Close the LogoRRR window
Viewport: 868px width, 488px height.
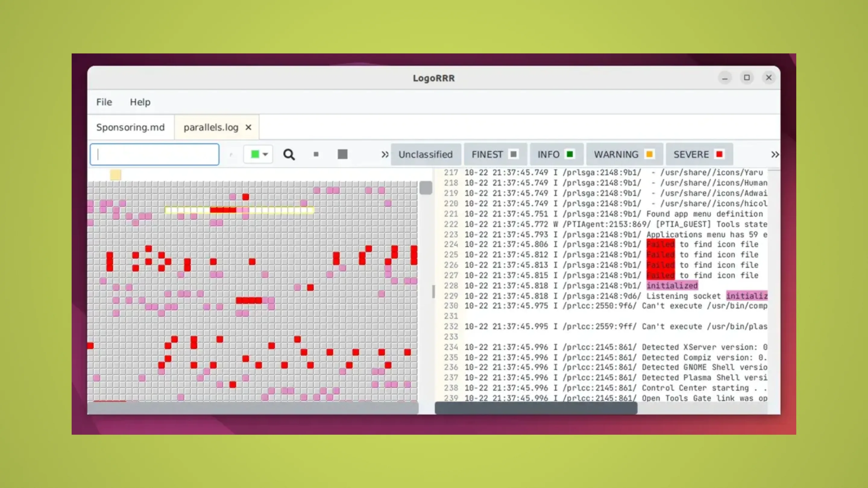(769, 78)
